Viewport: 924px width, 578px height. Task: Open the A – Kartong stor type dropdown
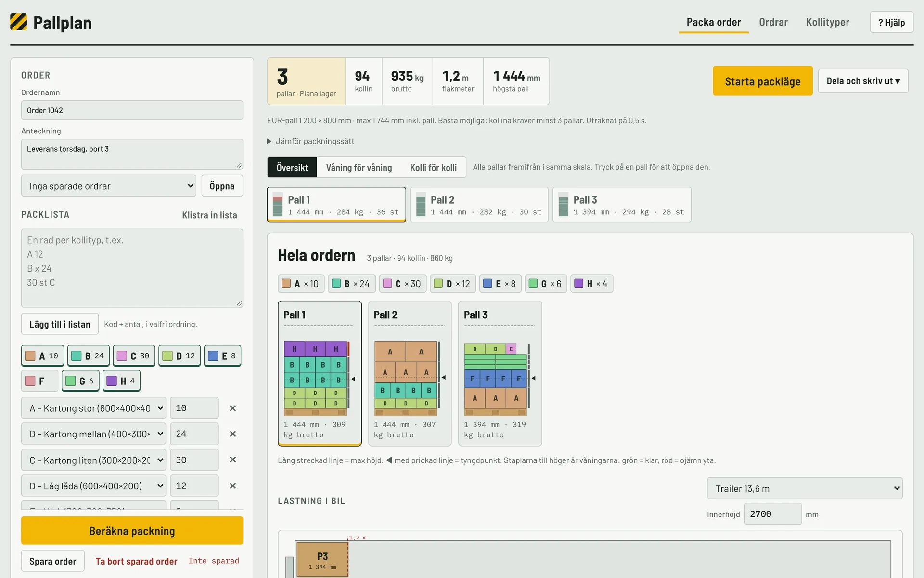point(94,408)
